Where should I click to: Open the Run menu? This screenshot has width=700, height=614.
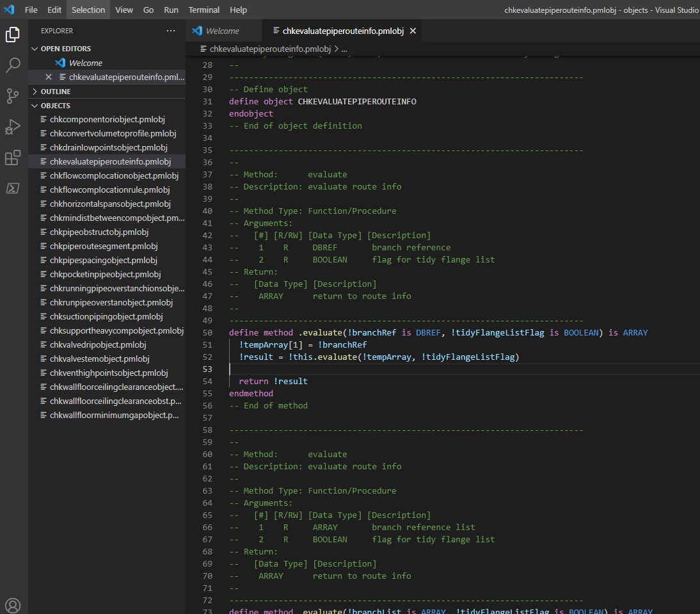tap(171, 10)
